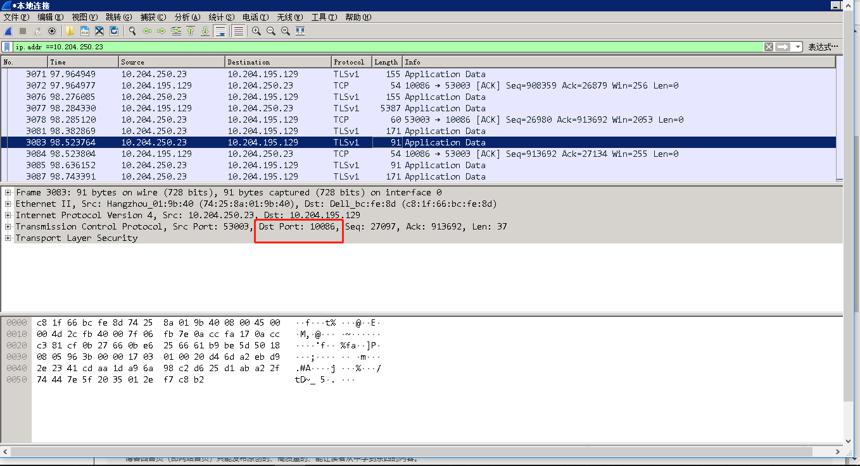
Task: Zoom out on packet text
Action: coord(271,31)
